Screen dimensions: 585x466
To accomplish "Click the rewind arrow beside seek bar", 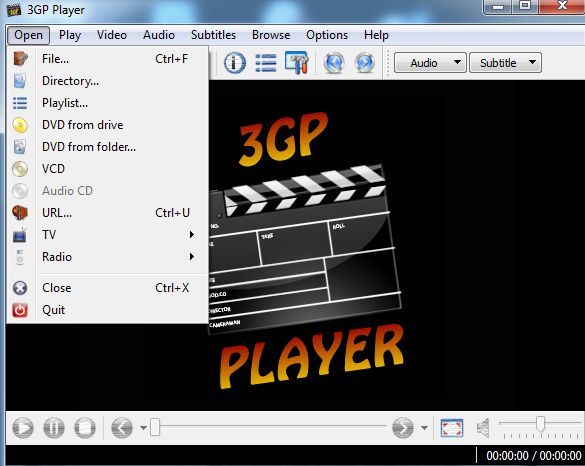I will coord(122,428).
